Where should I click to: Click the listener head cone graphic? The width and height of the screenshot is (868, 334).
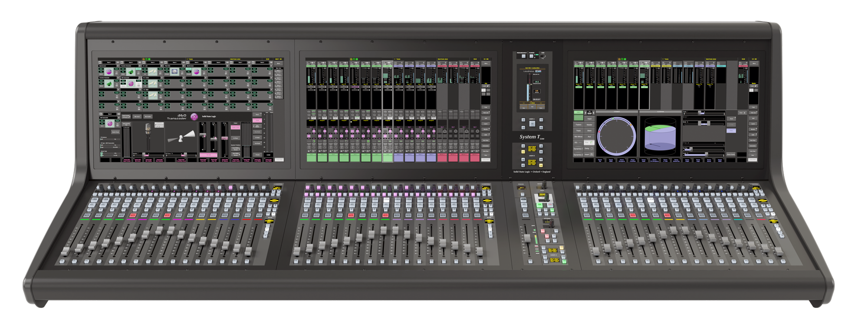181,137
